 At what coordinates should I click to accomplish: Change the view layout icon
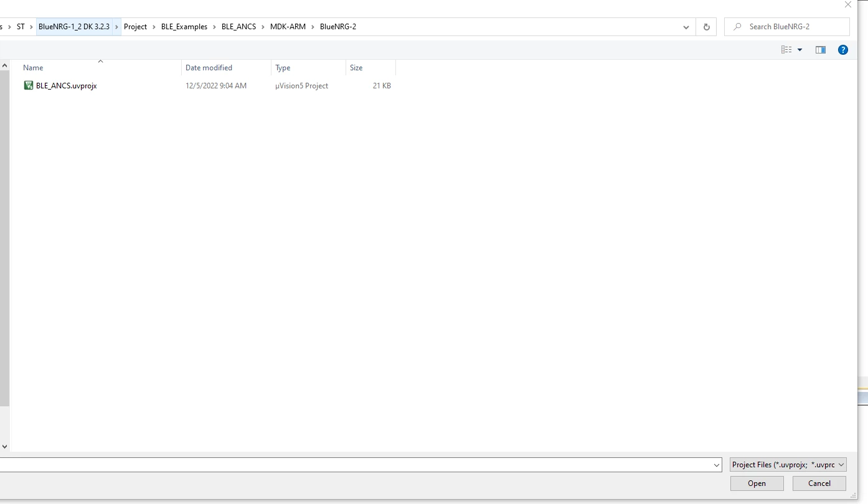(x=786, y=50)
